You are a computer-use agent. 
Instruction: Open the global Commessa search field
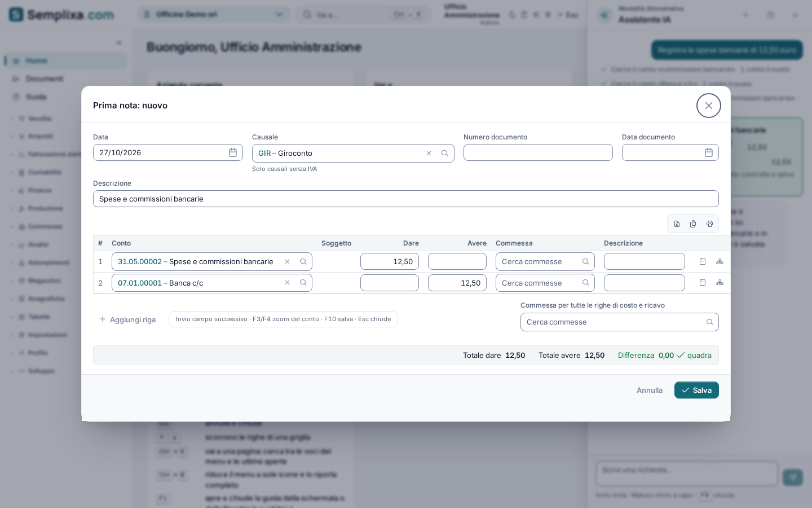620,322
